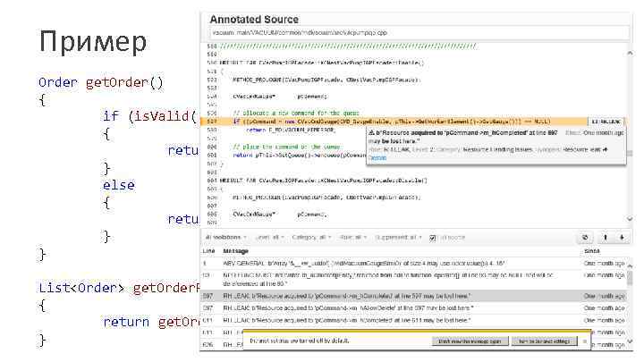Screen dimensions: 644x362
Task: Click the 'Пример' slide title
Action: click(93, 41)
